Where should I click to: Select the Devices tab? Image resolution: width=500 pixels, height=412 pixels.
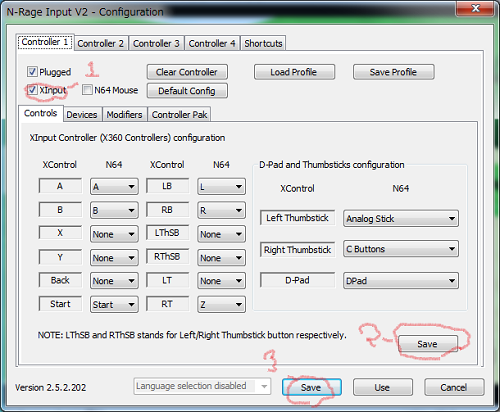(x=82, y=115)
